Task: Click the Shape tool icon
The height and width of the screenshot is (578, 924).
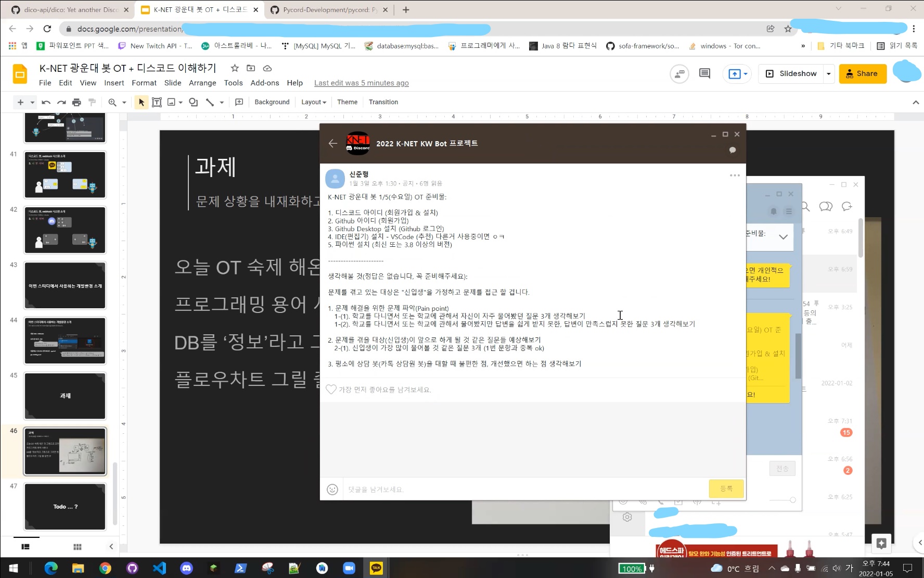Action: 193,102
